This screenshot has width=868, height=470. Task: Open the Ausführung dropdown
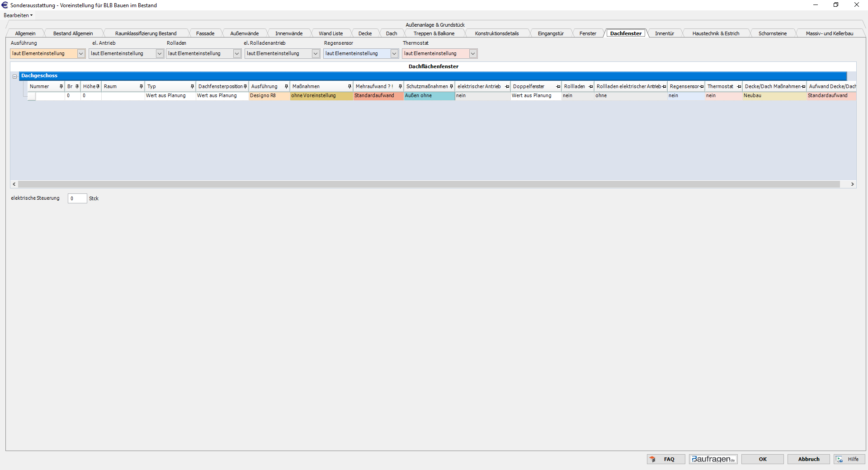tap(81, 54)
